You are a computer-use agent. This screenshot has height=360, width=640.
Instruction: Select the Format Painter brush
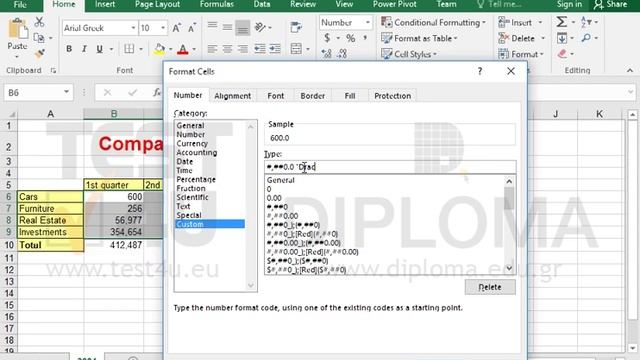click(x=39, y=53)
